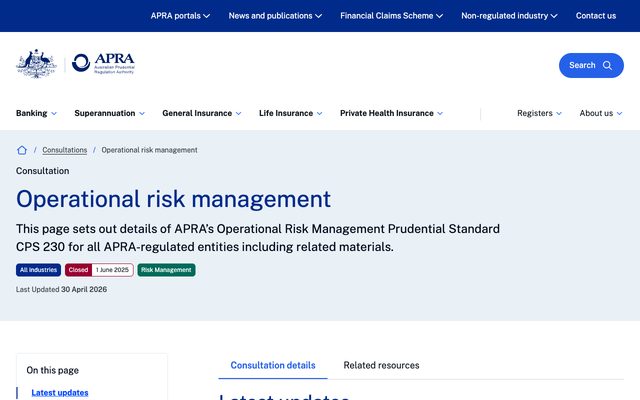Click the Australian Government crest icon

click(36, 63)
